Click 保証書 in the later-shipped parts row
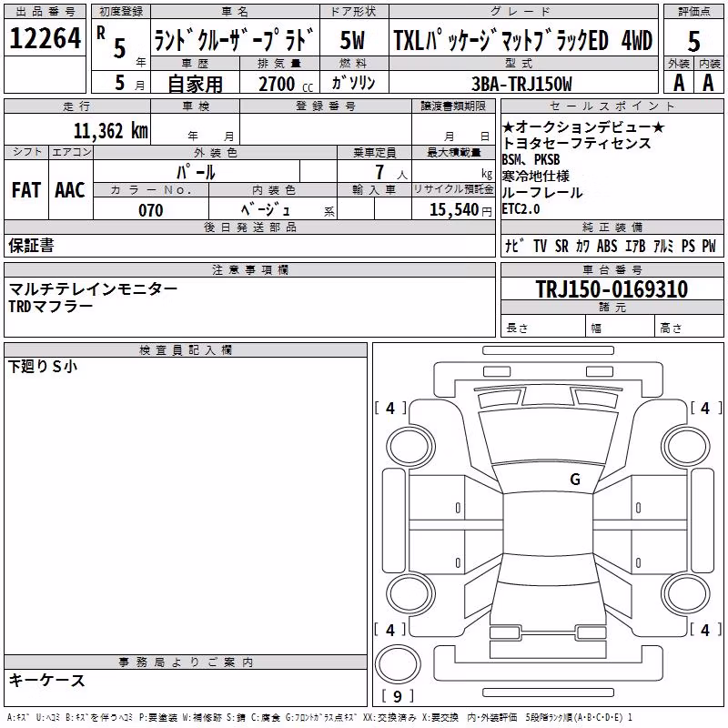 pyautogui.click(x=31, y=246)
